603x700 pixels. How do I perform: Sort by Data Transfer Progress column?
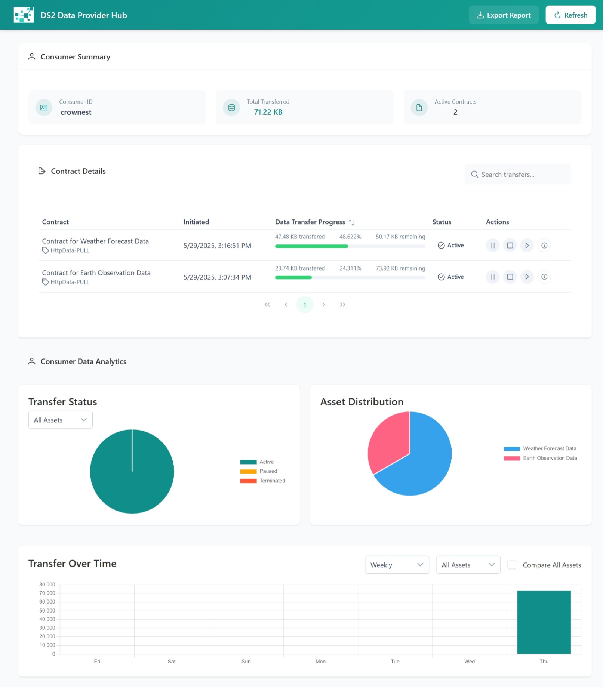pyautogui.click(x=351, y=222)
